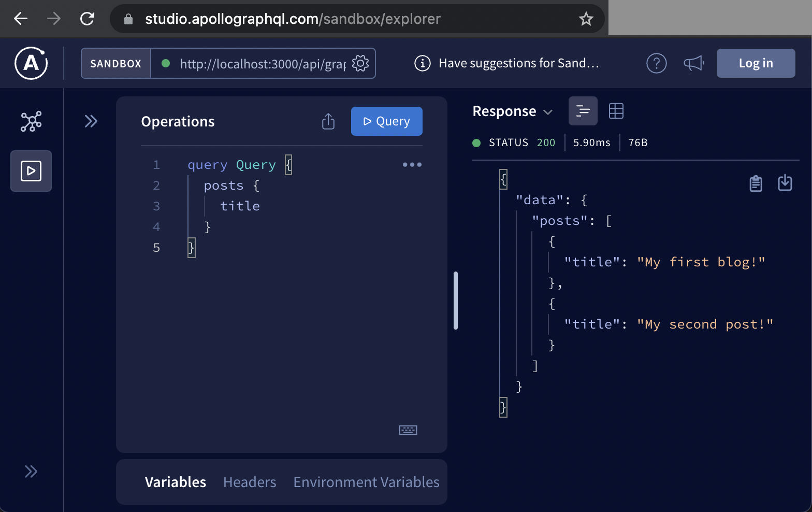Expand the Response dropdown chevron

tap(548, 112)
